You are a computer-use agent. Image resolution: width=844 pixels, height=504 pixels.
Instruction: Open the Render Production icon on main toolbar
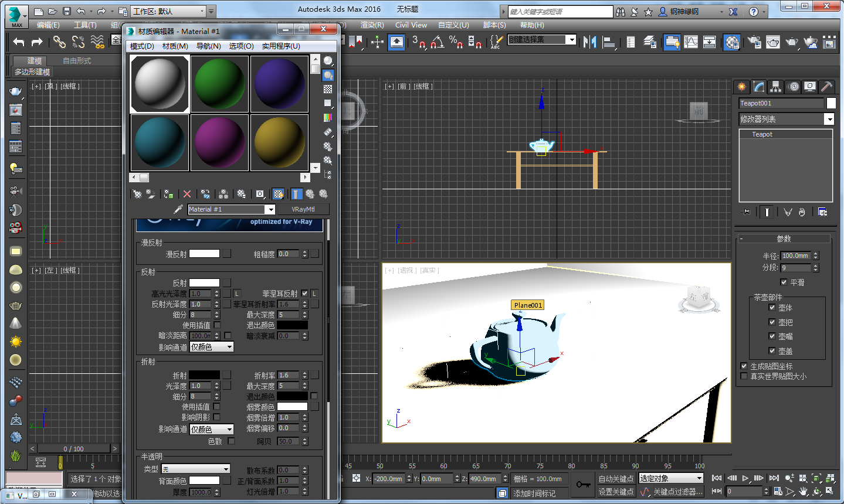click(x=791, y=43)
